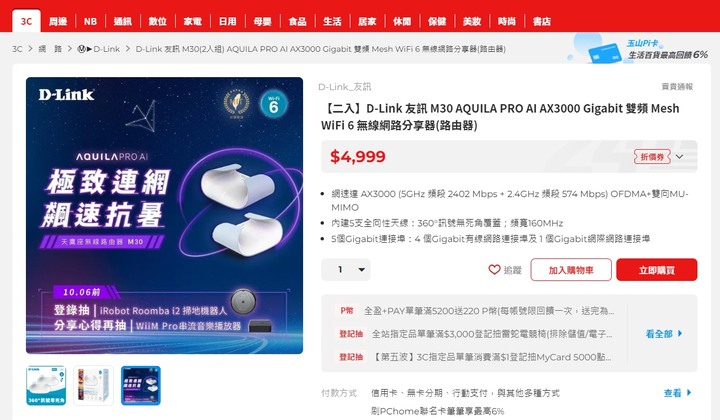Screen dimensions: 720x420
Task: Open the quantity dropdown showing 1
Action: tap(346, 269)
